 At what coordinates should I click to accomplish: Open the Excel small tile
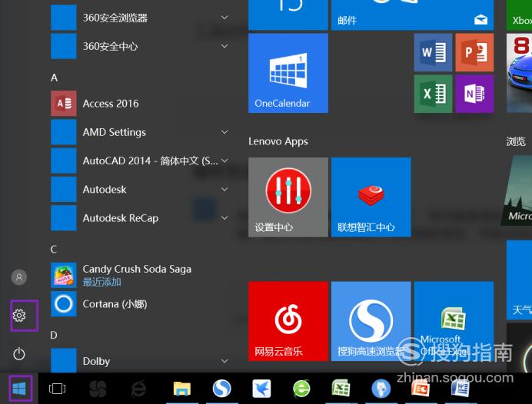pyautogui.click(x=434, y=94)
